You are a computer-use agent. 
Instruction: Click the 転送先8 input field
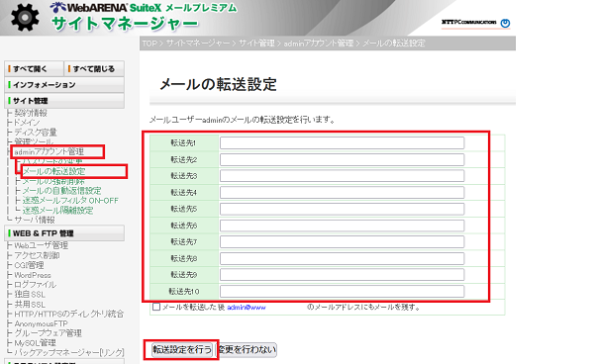[x=343, y=258]
